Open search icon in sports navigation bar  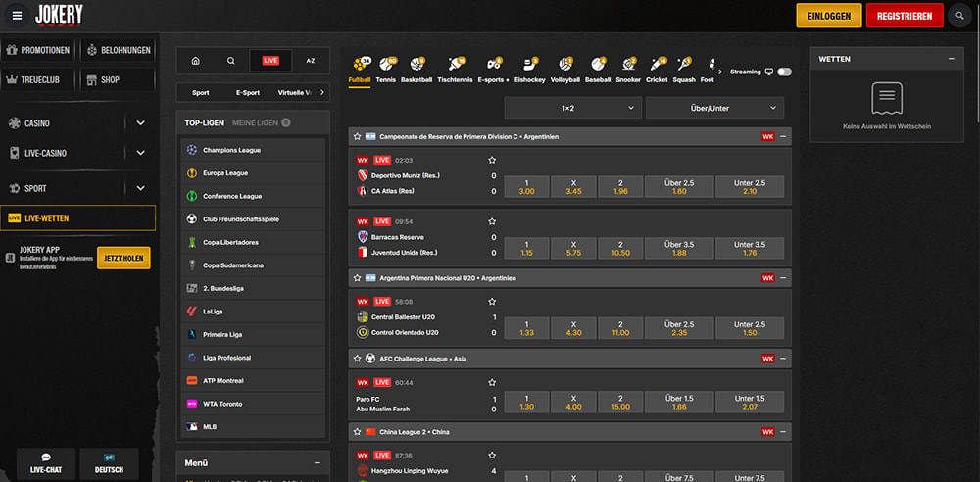(231, 61)
